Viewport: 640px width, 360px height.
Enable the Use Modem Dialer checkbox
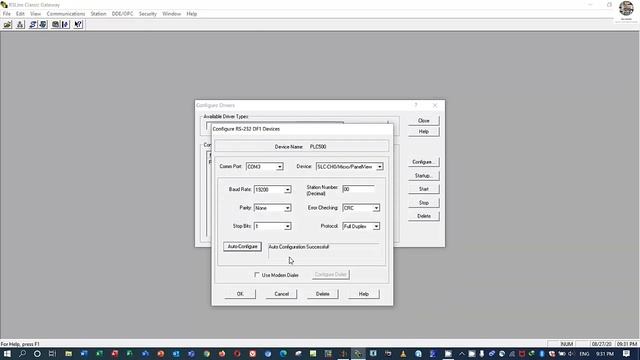[257, 275]
